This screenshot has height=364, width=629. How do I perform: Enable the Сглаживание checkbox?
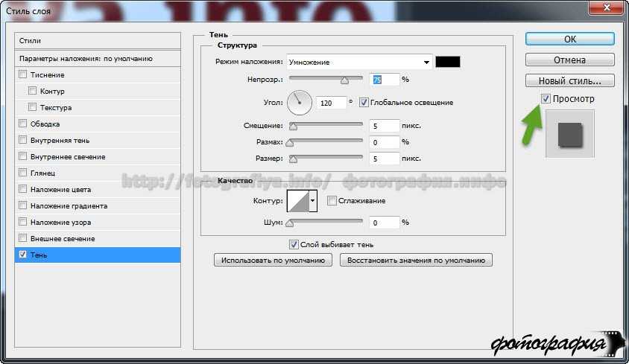click(332, 201)
